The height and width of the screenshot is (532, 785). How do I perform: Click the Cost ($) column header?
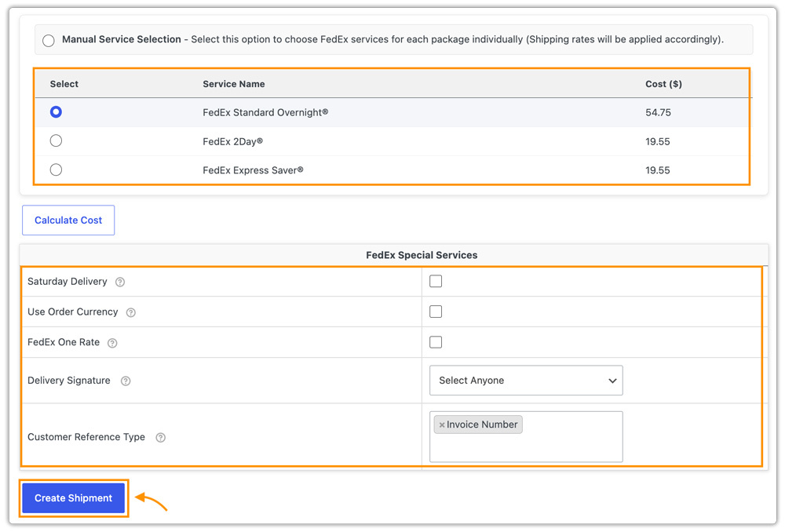point(663,84)
